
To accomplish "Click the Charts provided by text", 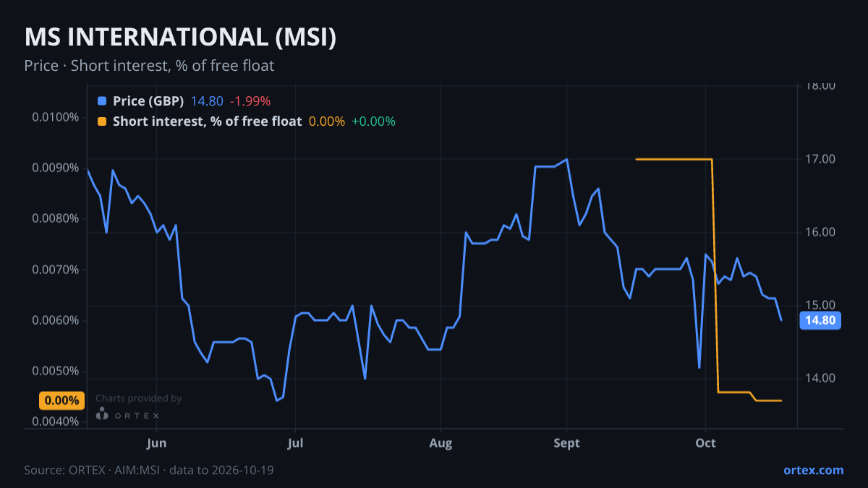I will [138, 398].
